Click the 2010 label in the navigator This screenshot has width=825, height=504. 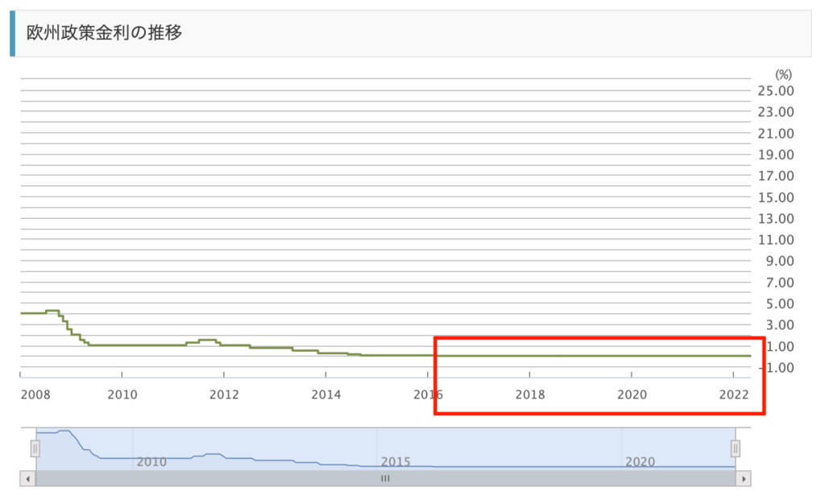pyautogui.click(x=151, y=462)
